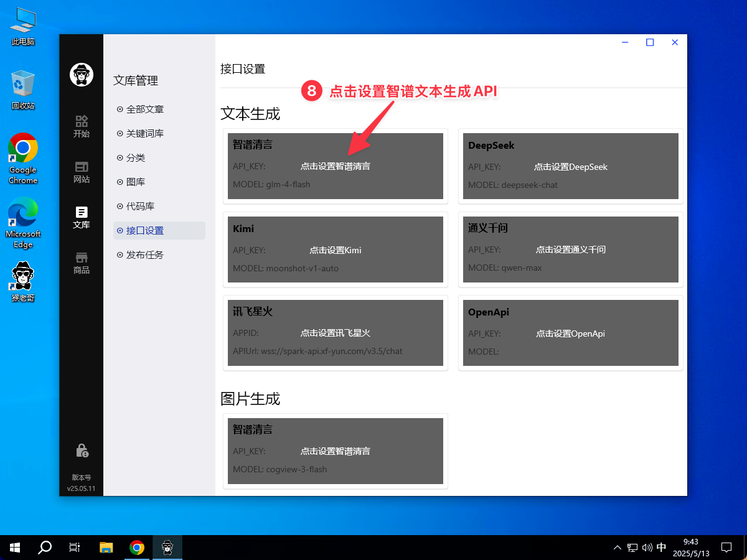The image size is (747, 560).
Task: Click the volume tray icon
Action: point(647,548)
